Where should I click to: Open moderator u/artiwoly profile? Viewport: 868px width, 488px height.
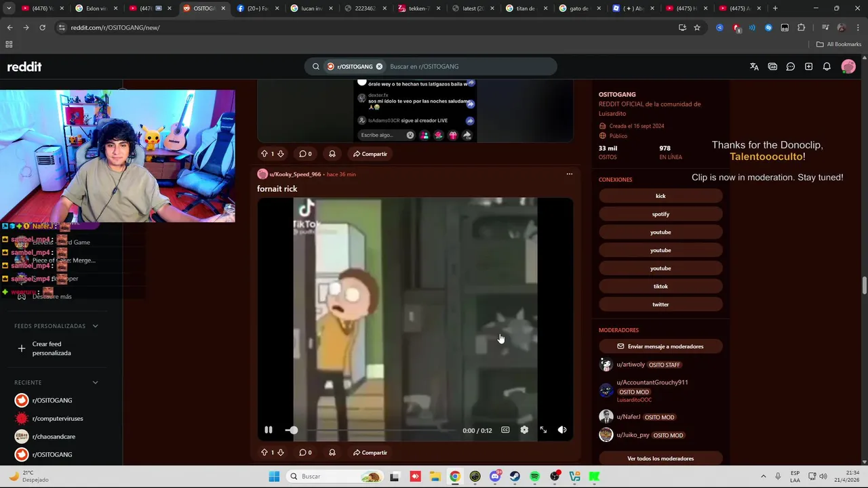[631, 365]
